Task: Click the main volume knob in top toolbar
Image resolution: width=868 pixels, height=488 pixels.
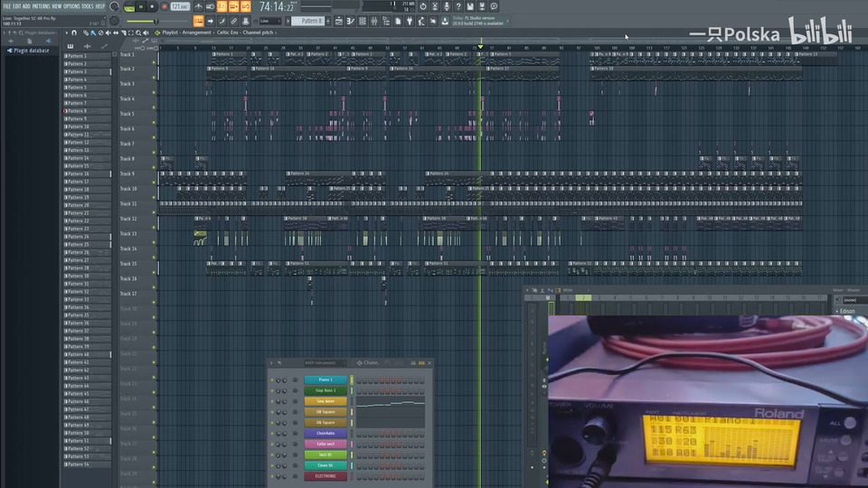Action: click(114, 6)
